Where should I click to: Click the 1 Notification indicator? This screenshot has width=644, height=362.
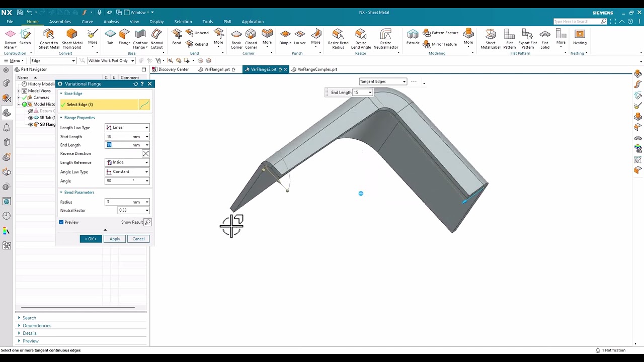pos(611,350)
